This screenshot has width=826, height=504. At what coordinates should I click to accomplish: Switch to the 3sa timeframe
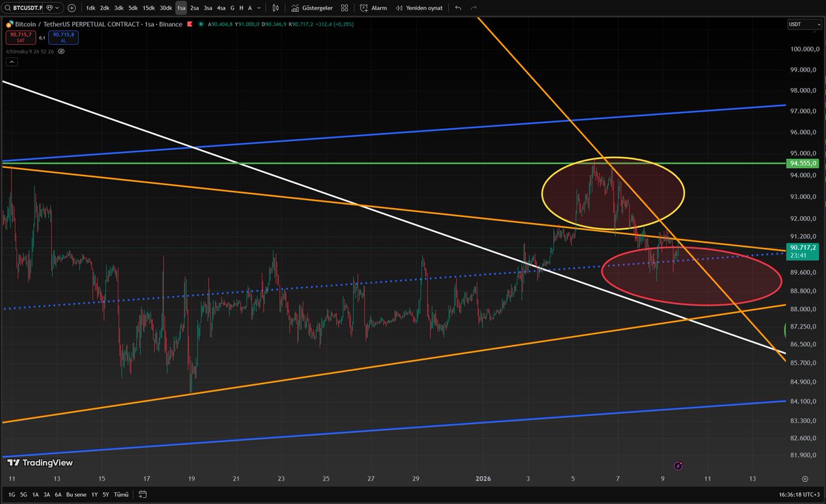208,8
